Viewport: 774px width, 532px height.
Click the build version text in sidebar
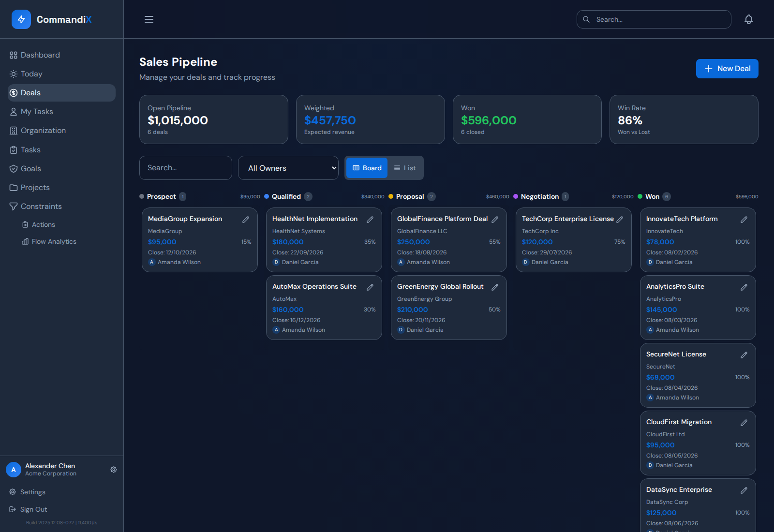[61, 523]
